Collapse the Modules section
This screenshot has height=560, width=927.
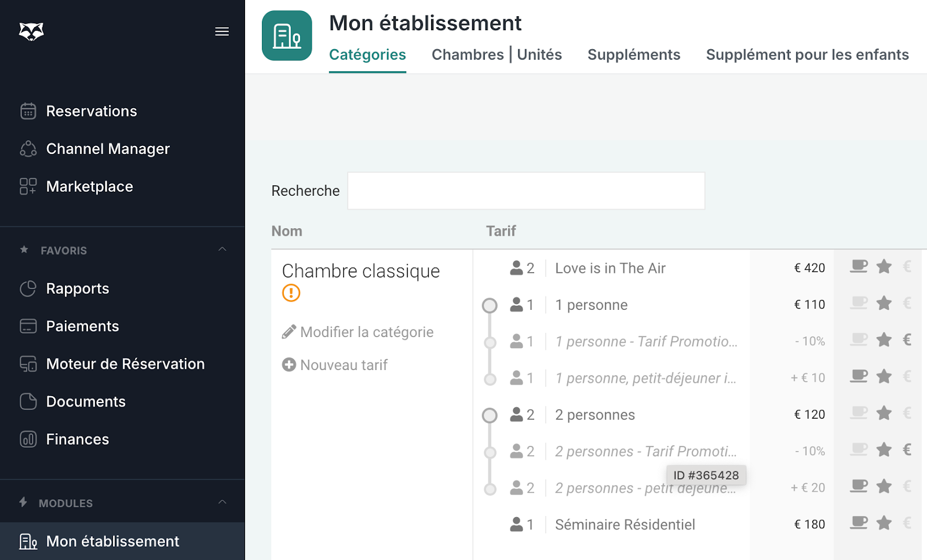click(x=222, y=502)
